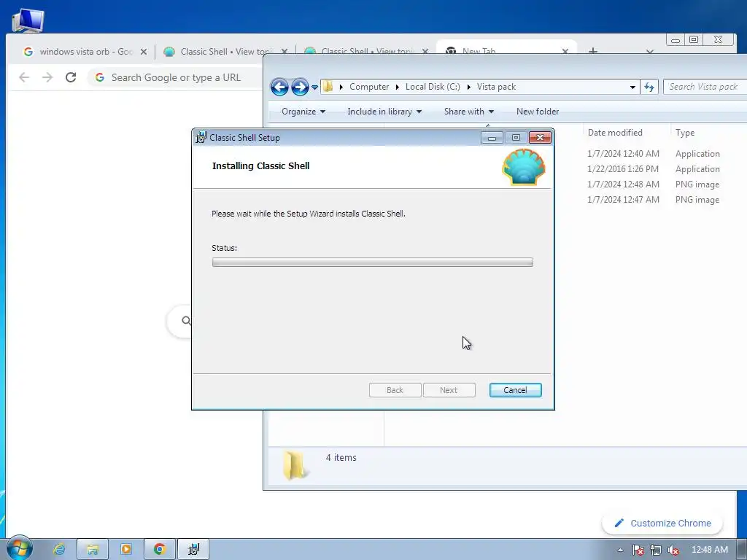Open Explorer recent locations dropdown arrow
This screenshot has height=560, width=747.
[x=314, y=87]
